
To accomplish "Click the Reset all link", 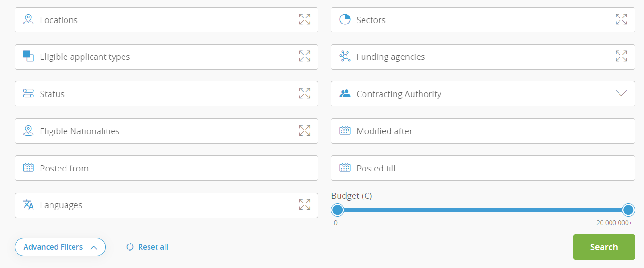I will 147,247.
